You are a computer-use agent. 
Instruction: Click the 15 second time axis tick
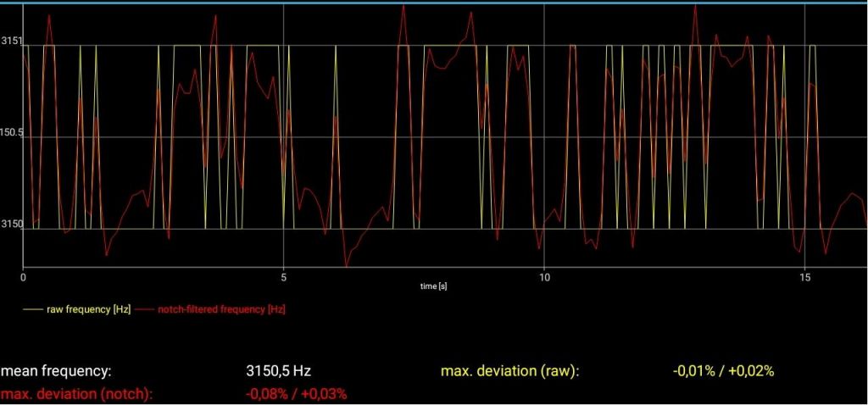coord(805,277)
